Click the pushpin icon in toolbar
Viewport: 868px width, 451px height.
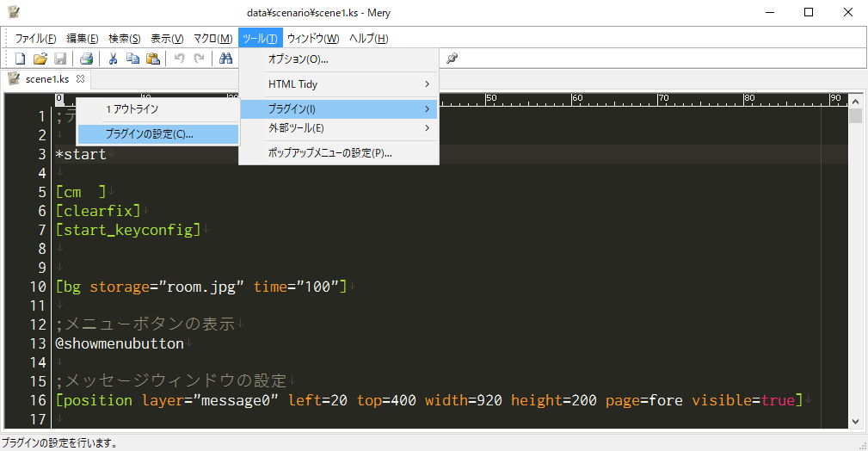click(452, 59)
